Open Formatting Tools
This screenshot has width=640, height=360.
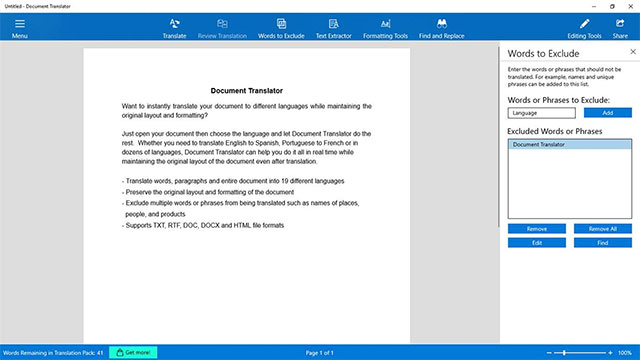click(x=385, y=24)
